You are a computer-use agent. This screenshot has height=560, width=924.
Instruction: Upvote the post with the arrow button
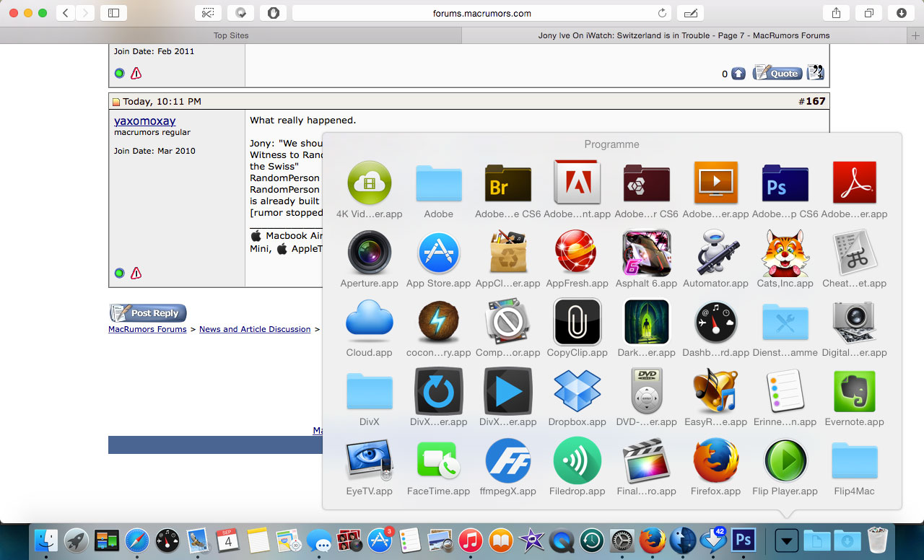point(738,74)
